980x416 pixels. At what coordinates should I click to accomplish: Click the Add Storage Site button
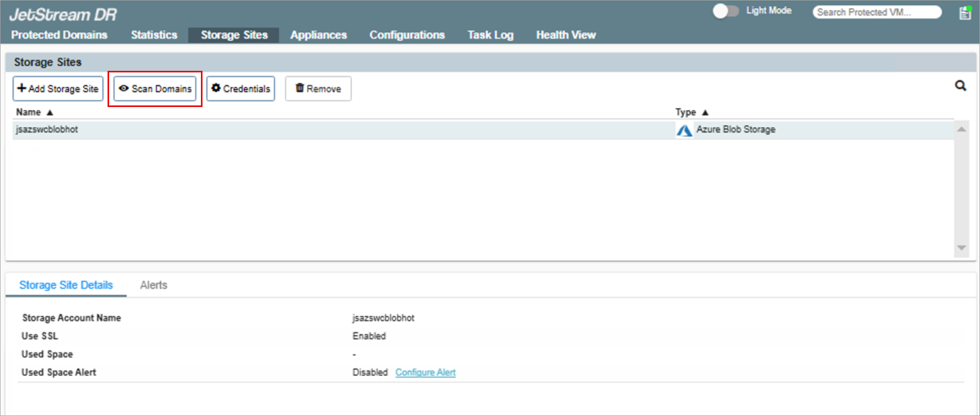(x=58, y=89)
